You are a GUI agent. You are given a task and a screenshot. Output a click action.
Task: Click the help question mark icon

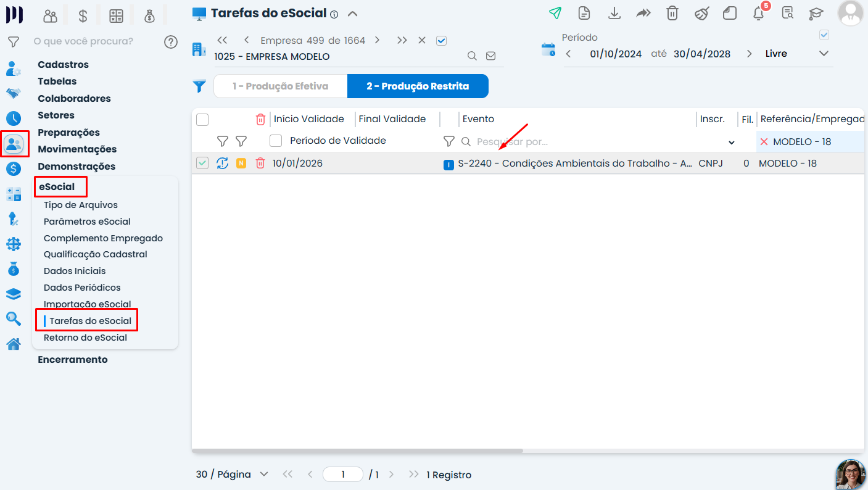[171, 42]
